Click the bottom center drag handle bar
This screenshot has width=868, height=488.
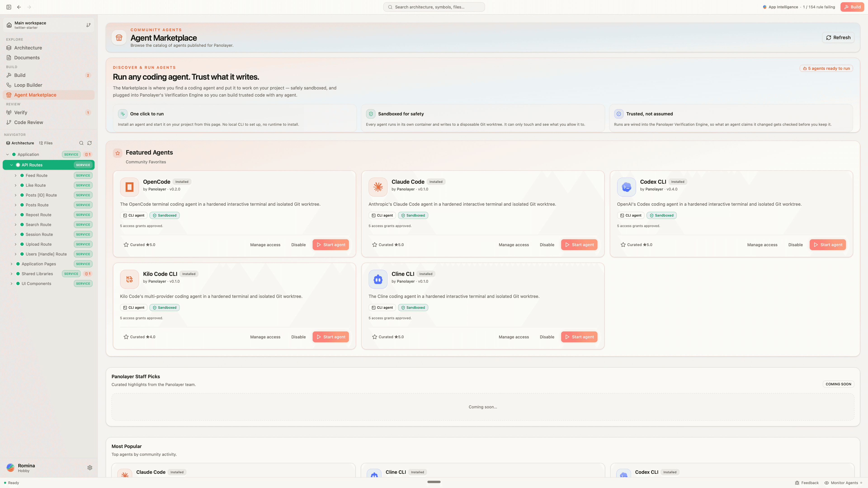[434, 482]
